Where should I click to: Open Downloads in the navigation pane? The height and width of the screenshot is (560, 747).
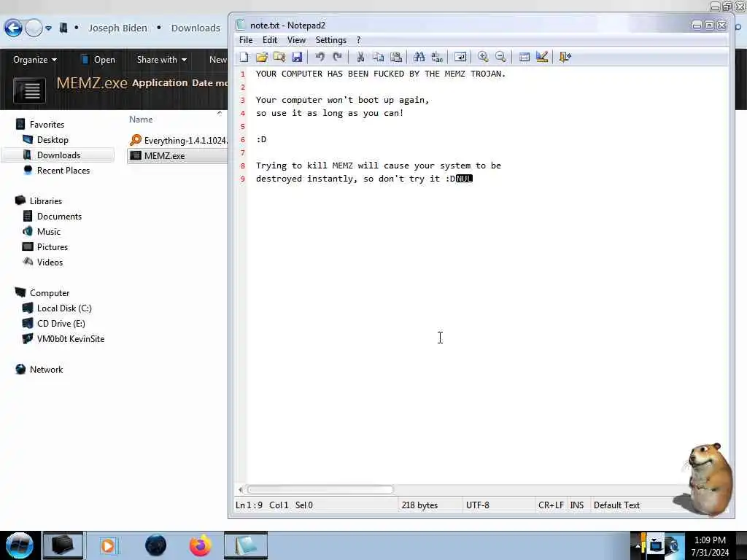point(58,155)
